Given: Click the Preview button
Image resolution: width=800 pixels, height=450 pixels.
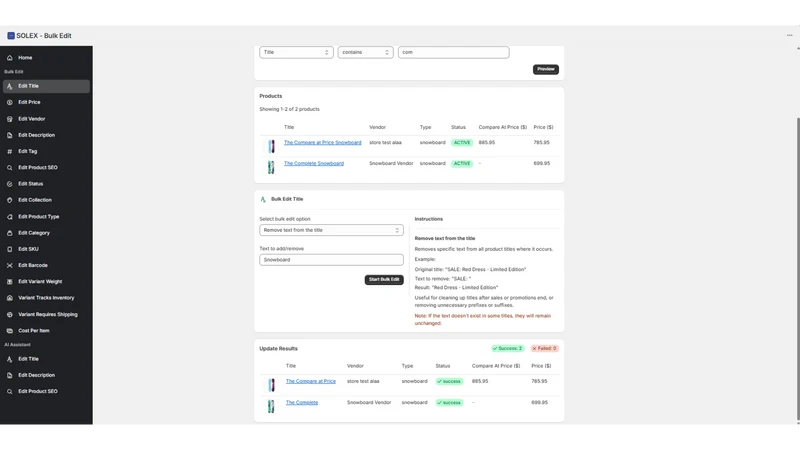Looking at the screenshot, I should (545, 69).
